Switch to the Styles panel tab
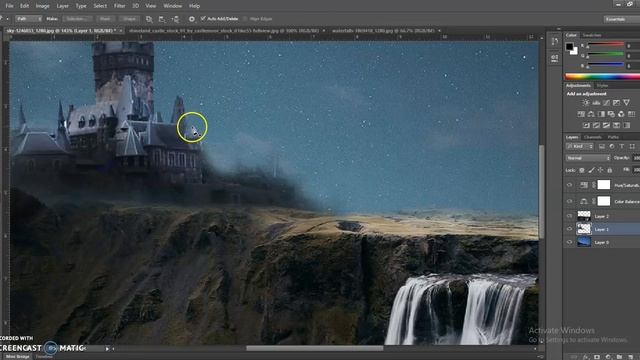The width and height of the screenshot is (640, 360). (602, 85)
